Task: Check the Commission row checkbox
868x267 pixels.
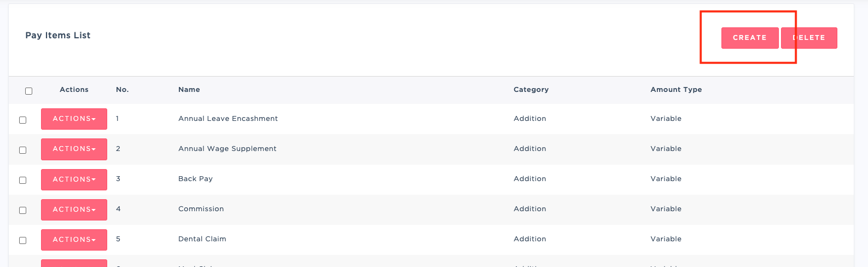Action: pyautogui.click(x=23, y=210)
